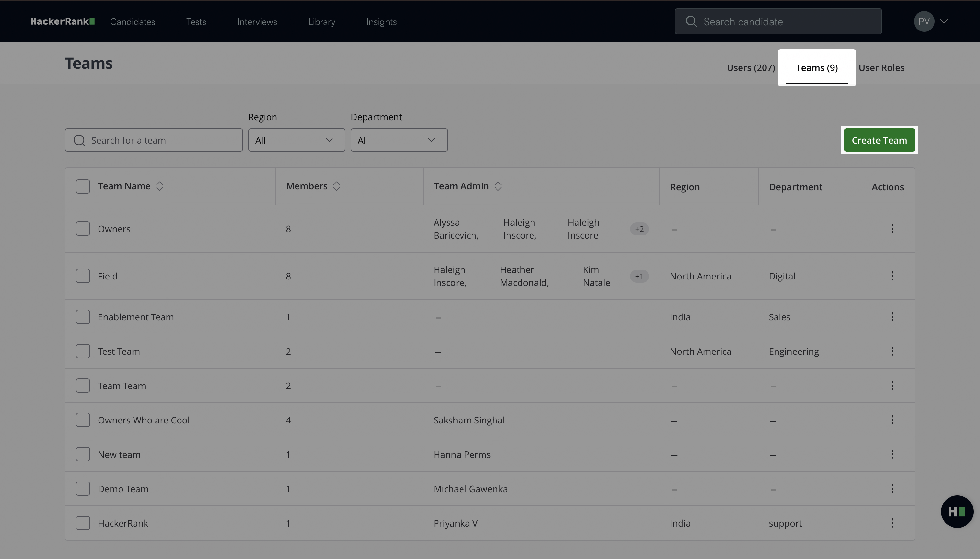Open three-dot menu for Demo Team
This screenshot has height=559, width=980.
point(892,489)
